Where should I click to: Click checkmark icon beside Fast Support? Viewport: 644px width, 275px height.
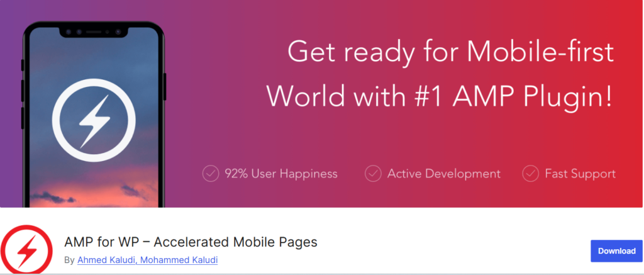531,174
